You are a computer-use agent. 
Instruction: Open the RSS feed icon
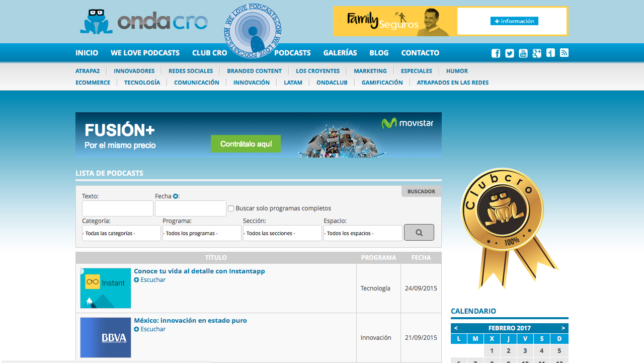(x=564, y=53)
